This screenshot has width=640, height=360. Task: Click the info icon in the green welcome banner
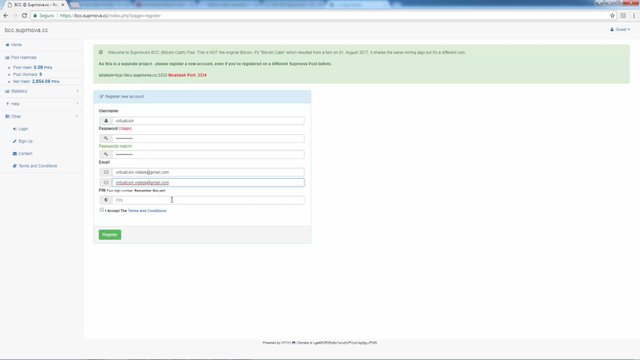(x=101, y=52)
